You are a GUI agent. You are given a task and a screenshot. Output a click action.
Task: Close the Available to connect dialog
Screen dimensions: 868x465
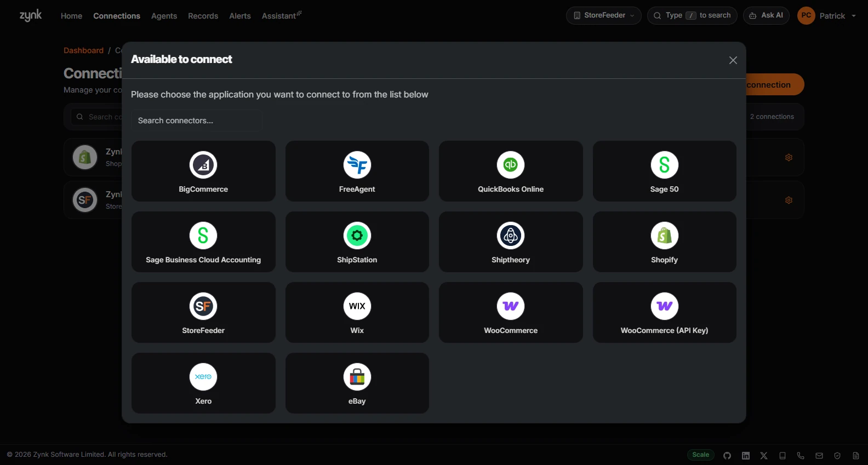(x=733, y=60)
